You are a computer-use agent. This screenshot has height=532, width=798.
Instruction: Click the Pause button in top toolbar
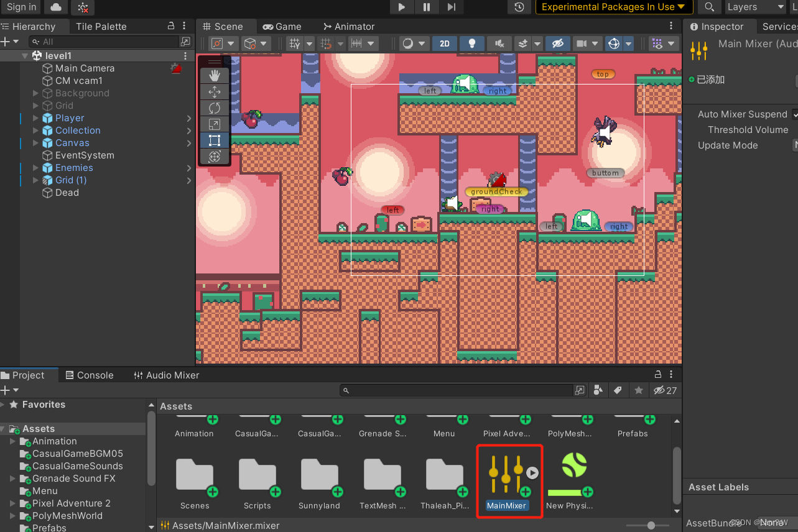point(427,7)
